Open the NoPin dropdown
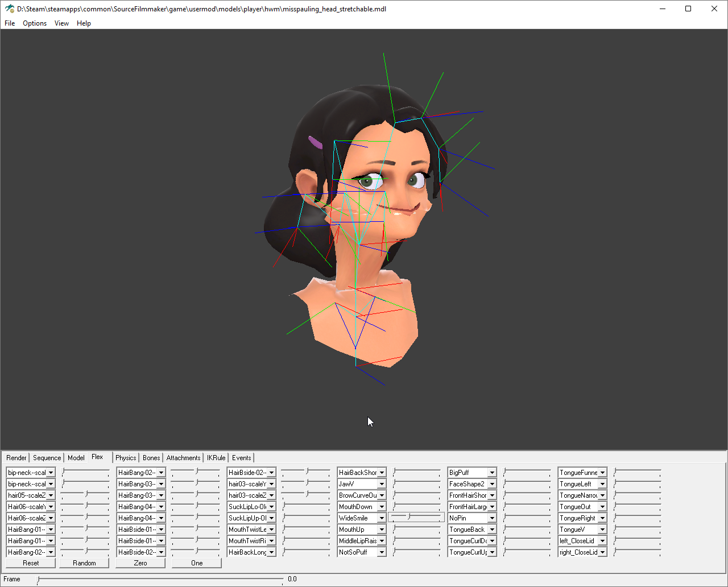This screenshot has height=587, width=728. click(492, 518)
